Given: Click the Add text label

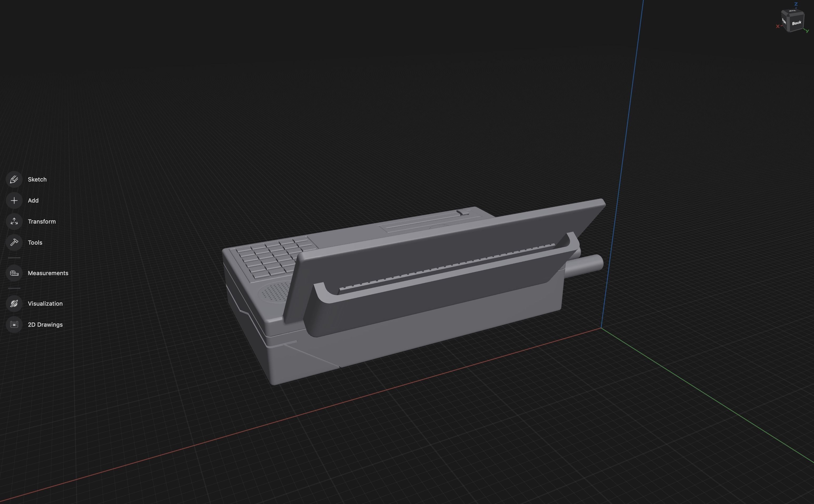Looking at the screenshot, I should [x=33, y=200].
